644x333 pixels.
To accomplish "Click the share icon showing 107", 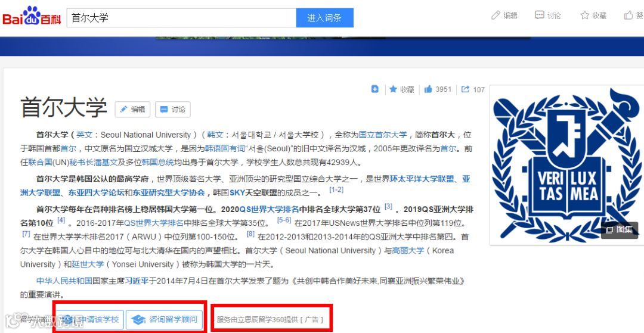I will coord(473,89).
